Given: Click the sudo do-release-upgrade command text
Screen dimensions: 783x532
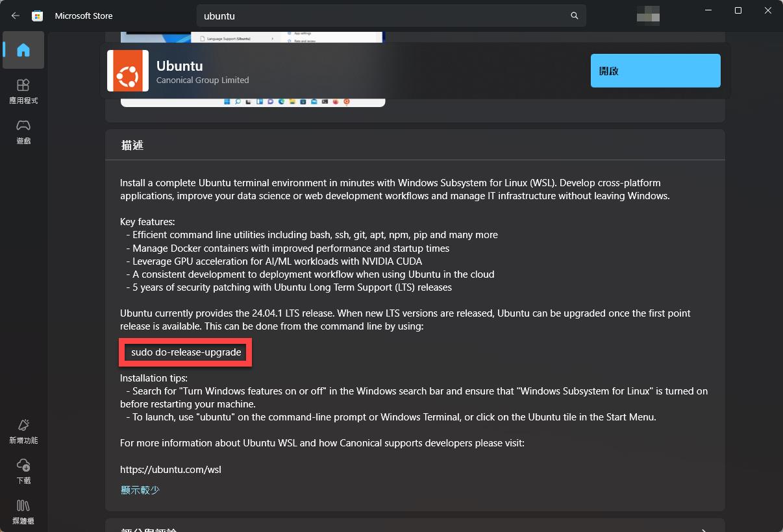Looking at the screenshot, I should click(x=186, y=352).
